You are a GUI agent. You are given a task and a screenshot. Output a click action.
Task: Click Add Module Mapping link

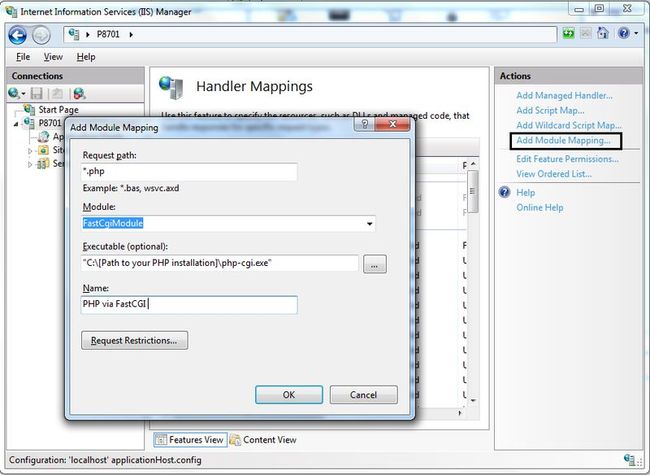(x=563, y=140)
